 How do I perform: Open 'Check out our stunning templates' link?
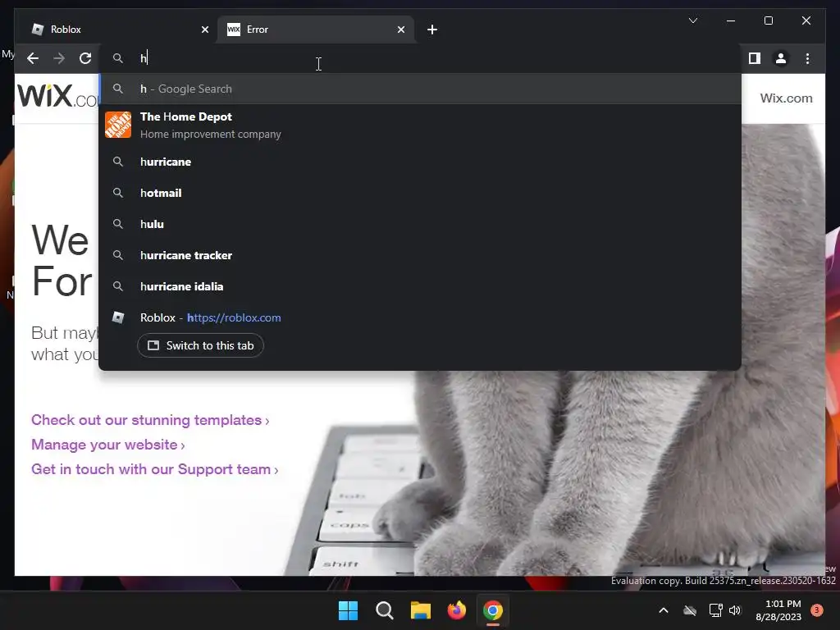coord(150,420)
